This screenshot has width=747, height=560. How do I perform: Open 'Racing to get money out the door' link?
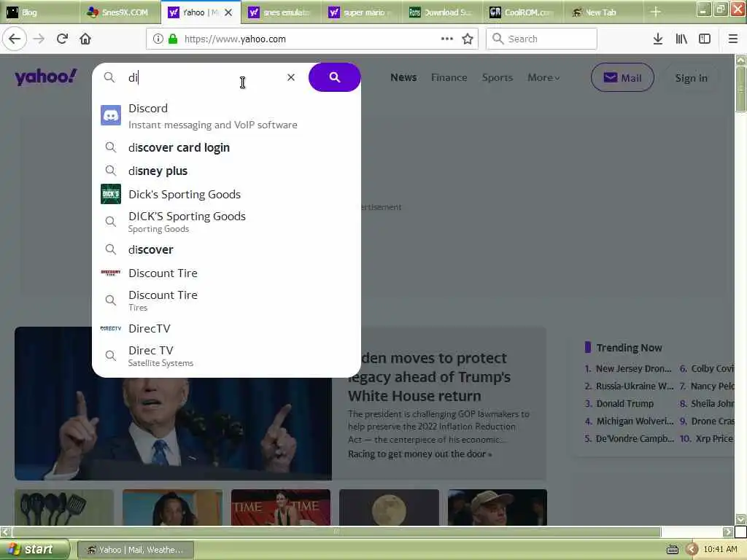(419, 454)
